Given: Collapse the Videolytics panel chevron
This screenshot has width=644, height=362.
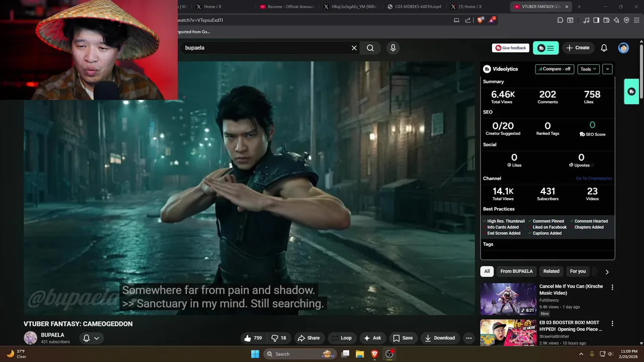Looking at the screenshot, I should 607,69.
